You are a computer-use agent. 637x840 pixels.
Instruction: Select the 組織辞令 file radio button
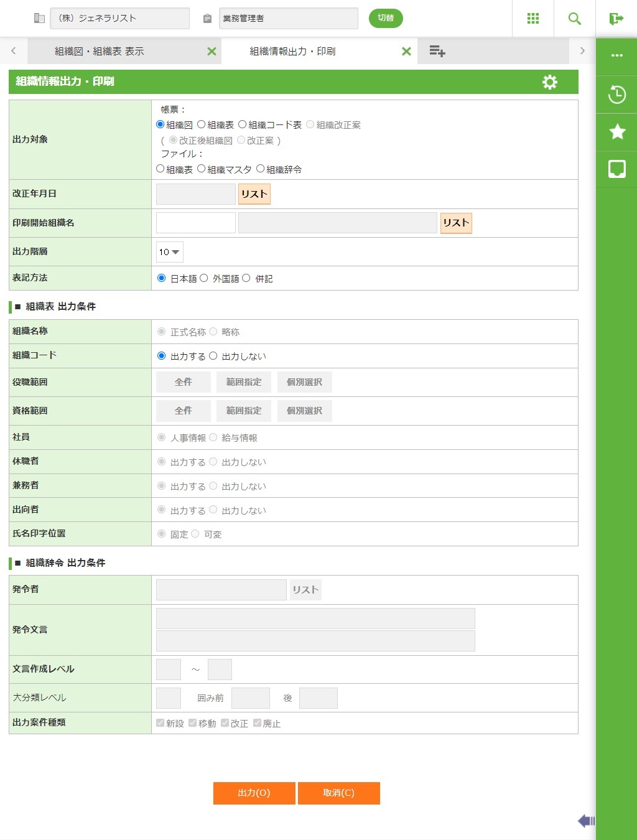pyautogui.click(x=261, y=169)
